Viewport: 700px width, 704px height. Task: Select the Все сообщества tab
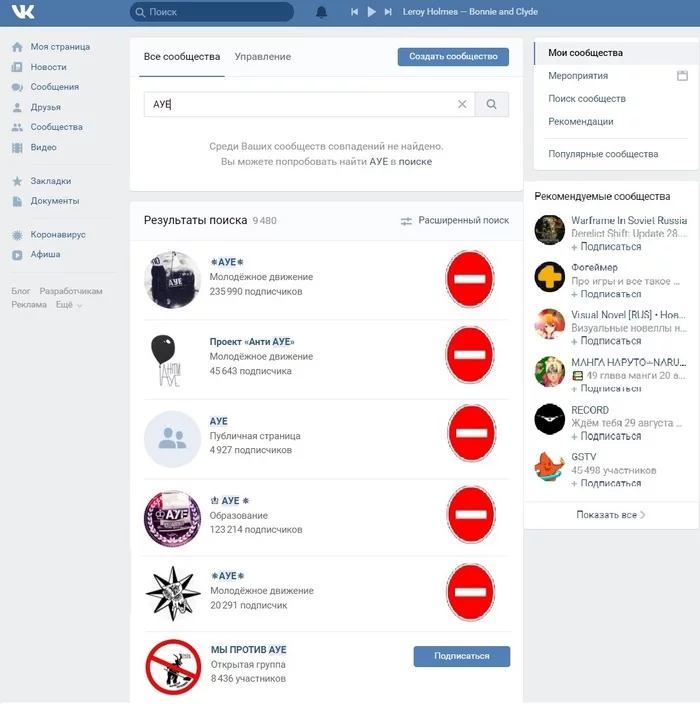click(x=182, y=57)
